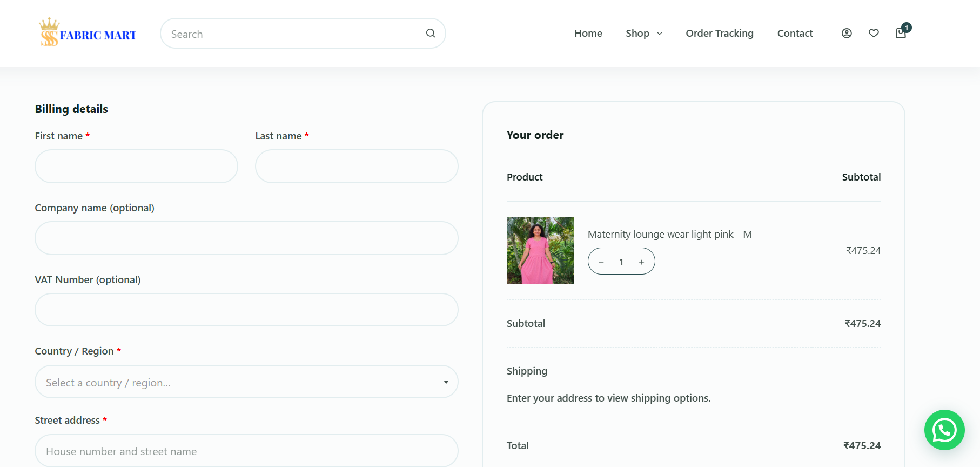Focus the Last name field

[357, 166]
